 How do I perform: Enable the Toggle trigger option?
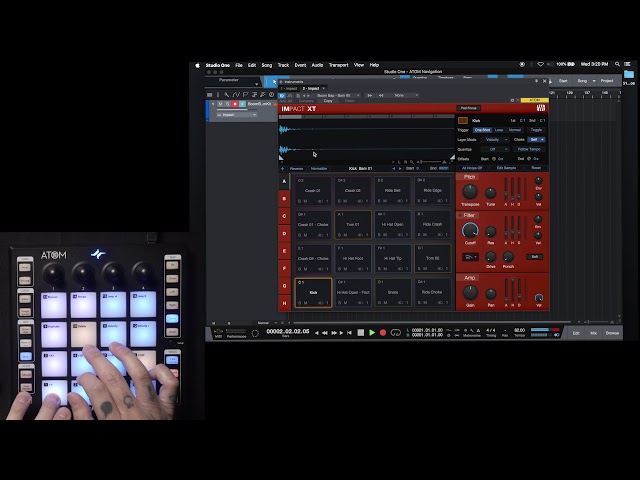click(536, 130)
